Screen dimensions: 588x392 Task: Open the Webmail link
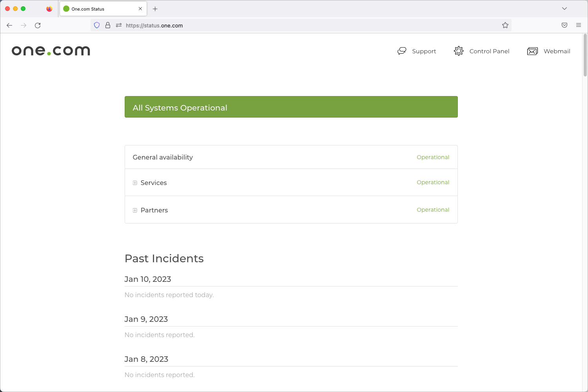click(x=557, y=51)
